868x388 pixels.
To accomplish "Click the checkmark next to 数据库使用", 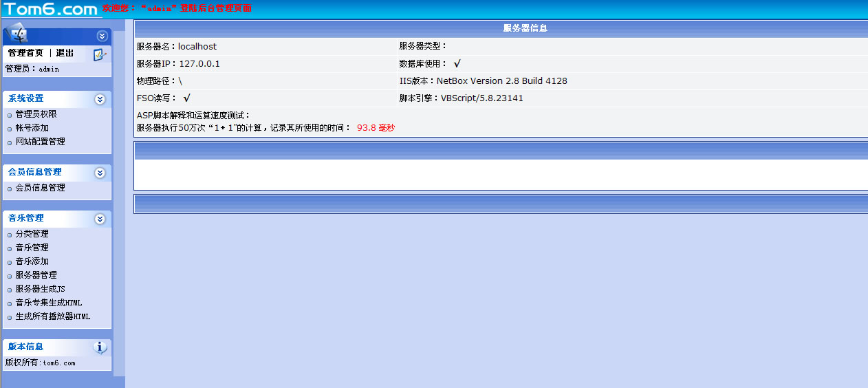I will 457,64.
